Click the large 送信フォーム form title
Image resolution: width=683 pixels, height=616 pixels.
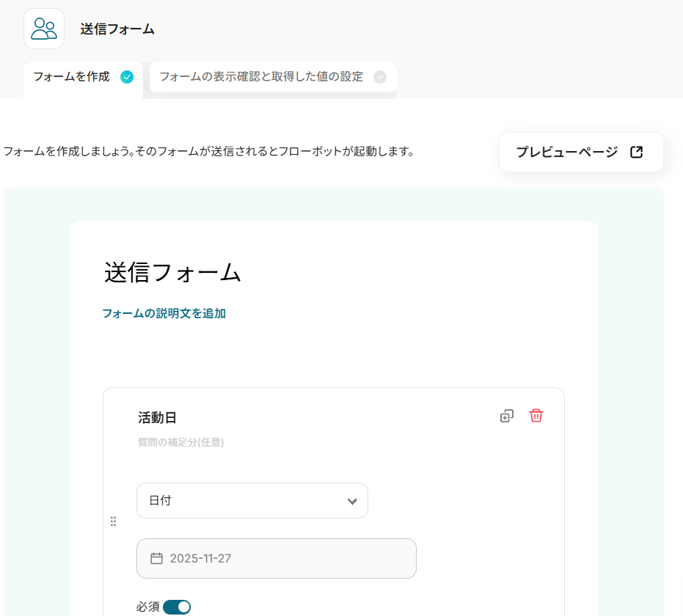coord(173,272)
